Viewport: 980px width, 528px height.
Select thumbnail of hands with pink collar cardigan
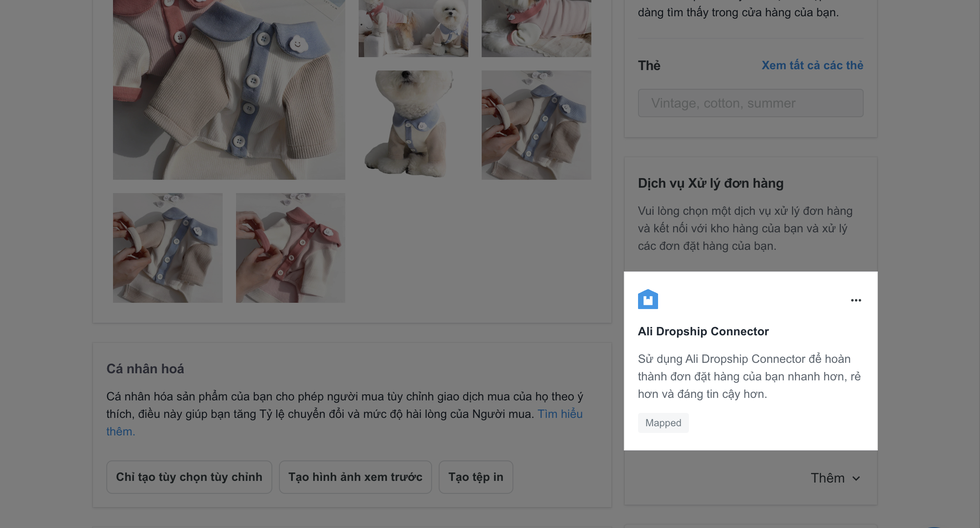[x=291, y=248]
